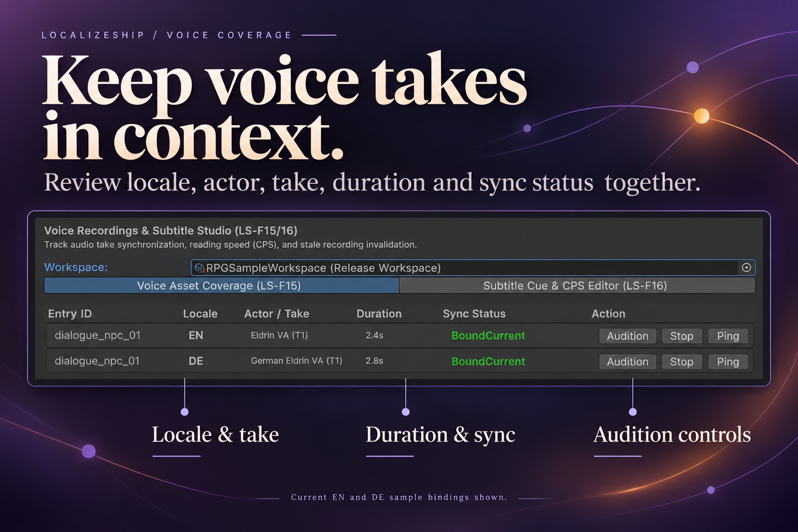Select dialogue_npc_01 entry in EN row

click(97, 335)
